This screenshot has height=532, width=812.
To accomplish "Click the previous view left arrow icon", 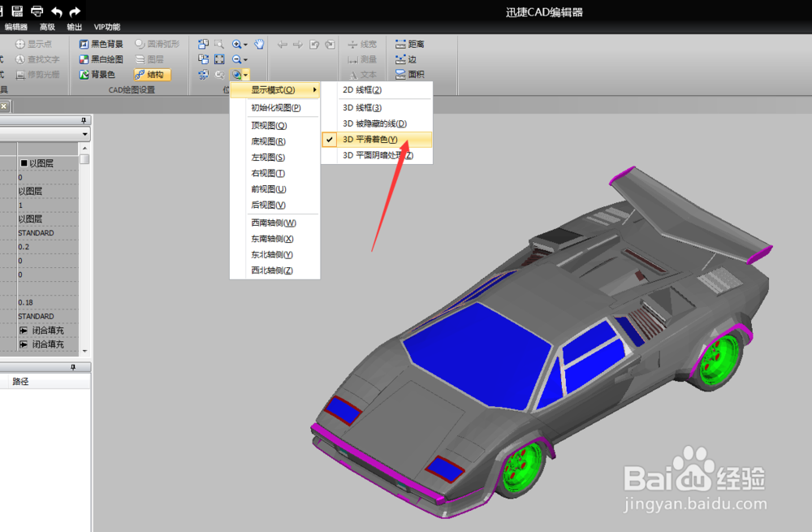I will (x=283, y=45).
